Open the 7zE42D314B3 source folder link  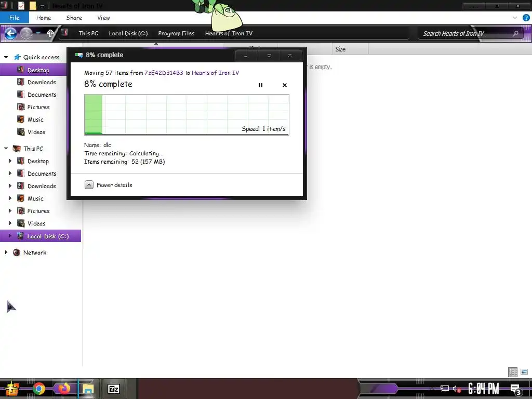(x=164, y=73)
